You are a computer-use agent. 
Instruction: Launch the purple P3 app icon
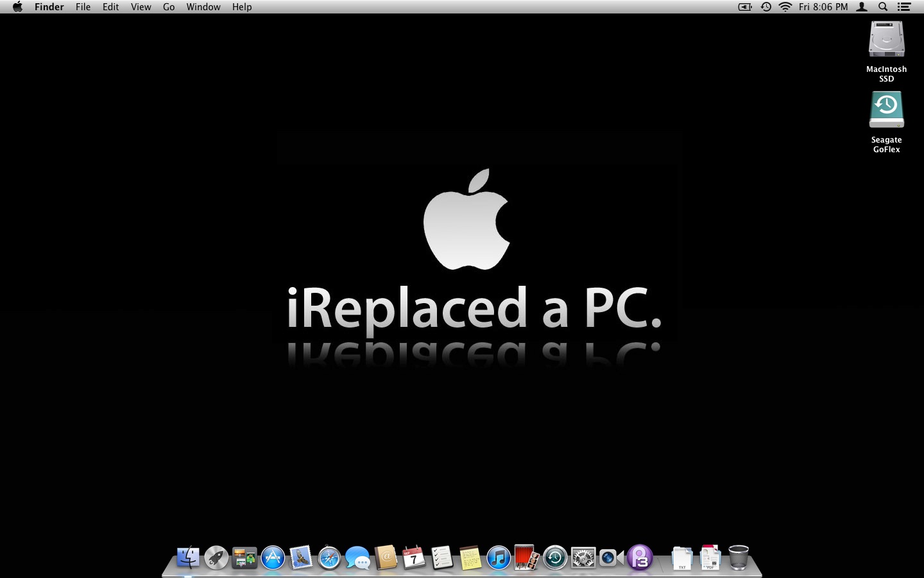640,557
